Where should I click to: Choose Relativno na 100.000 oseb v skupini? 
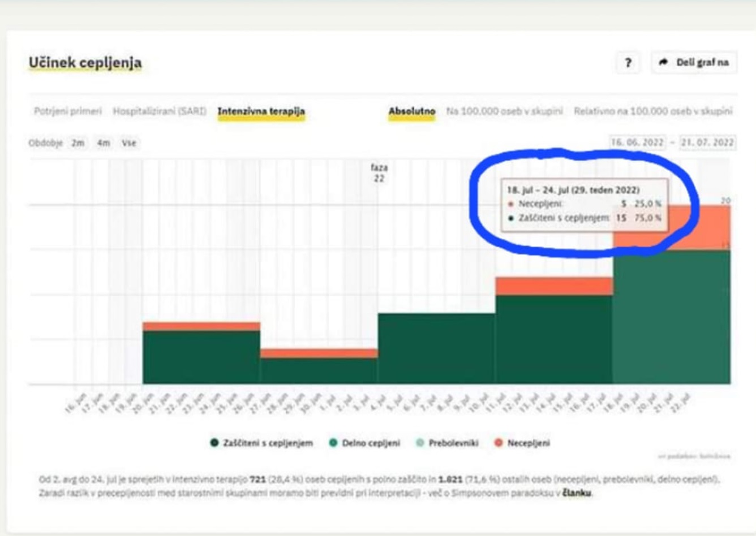(653, 111)
